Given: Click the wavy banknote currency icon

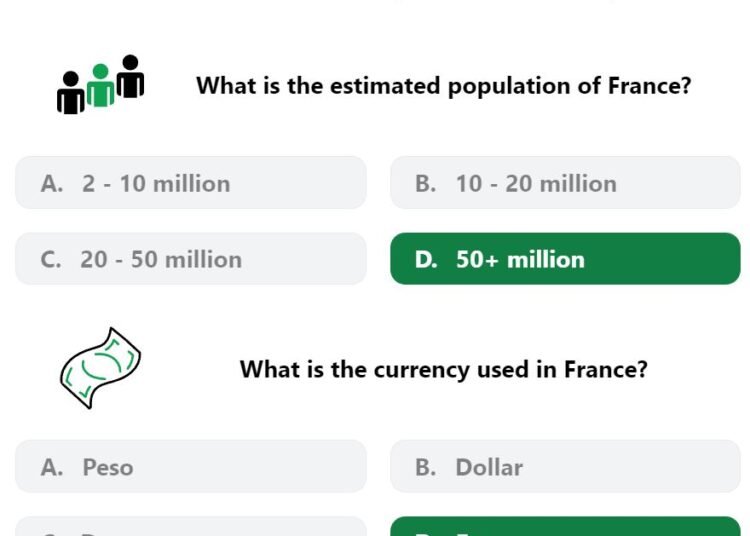Looking at the screenshot, I should click(x=100, y=368).
